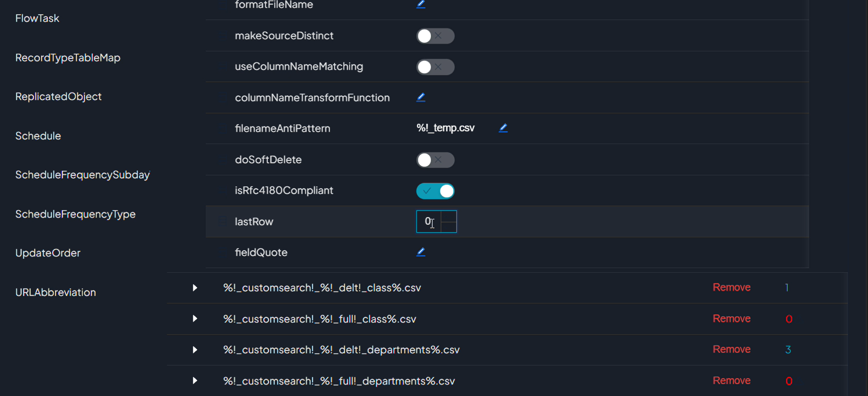Remove the full departments csv entry
Screen dimensions: 868x396
coord(732,380)
